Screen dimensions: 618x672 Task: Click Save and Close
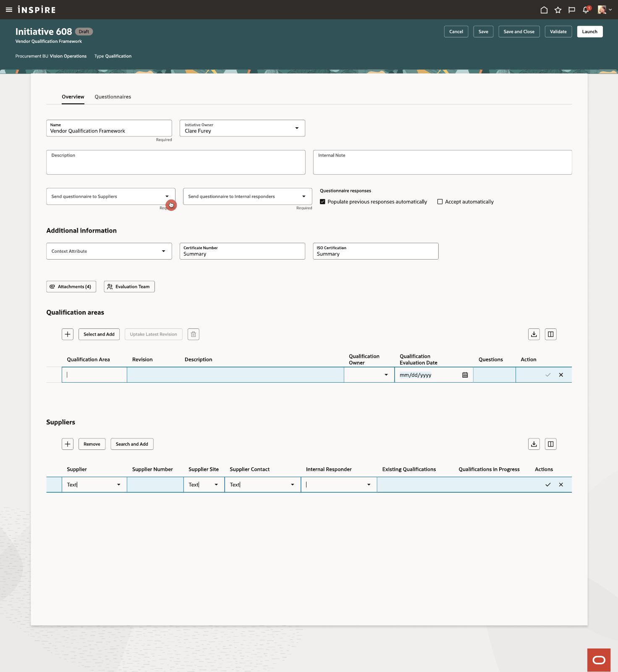pyautogui.click(x=519, y=31)
